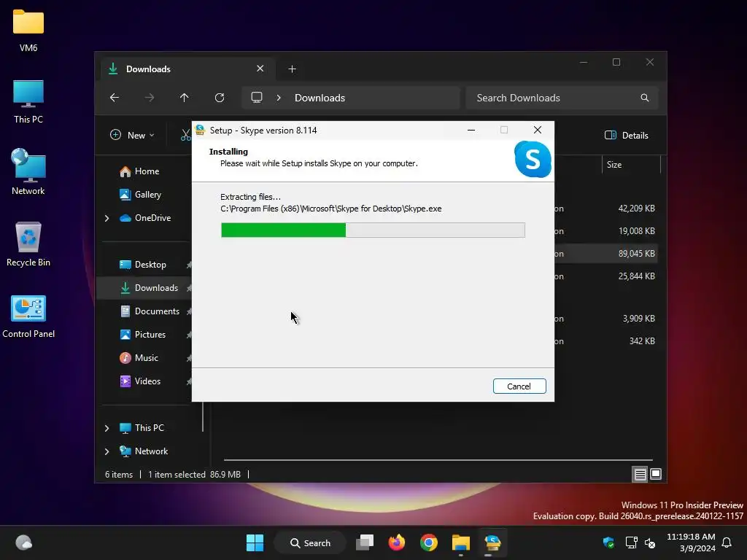Click the Size column header

[631, 165]
